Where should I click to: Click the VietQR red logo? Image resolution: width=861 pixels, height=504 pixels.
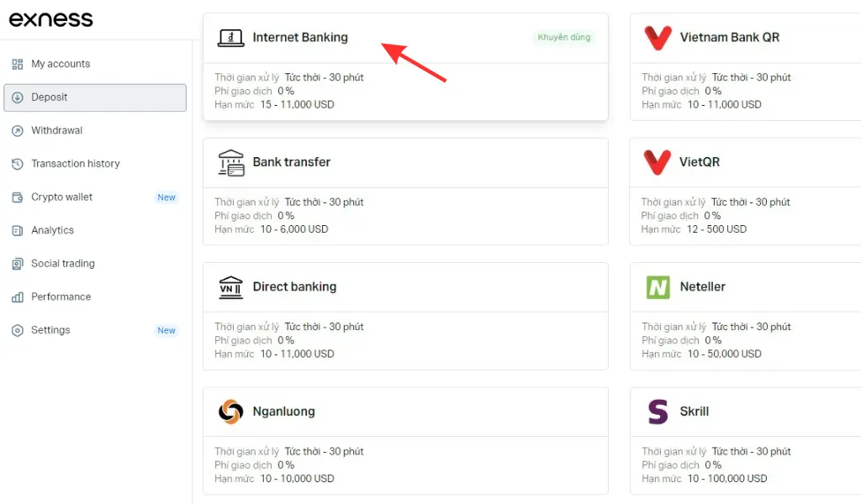[658, 162]
